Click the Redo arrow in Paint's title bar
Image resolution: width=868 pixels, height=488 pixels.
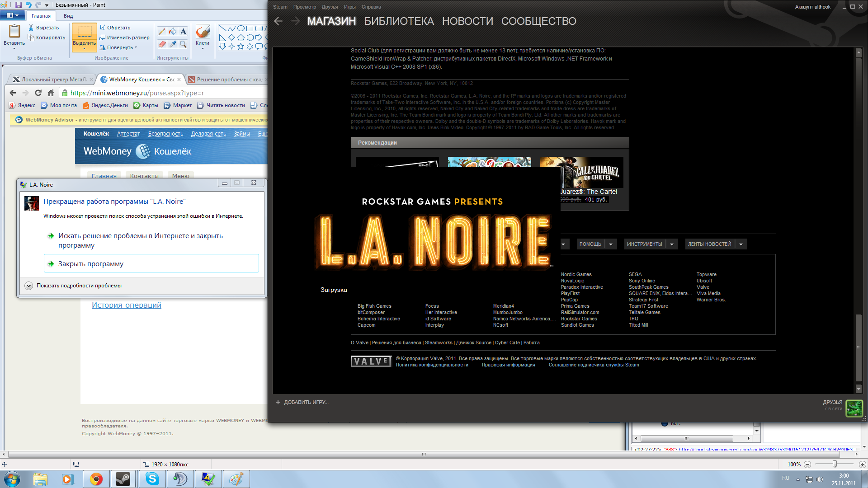pyautogui.click(x=38, y=5)
